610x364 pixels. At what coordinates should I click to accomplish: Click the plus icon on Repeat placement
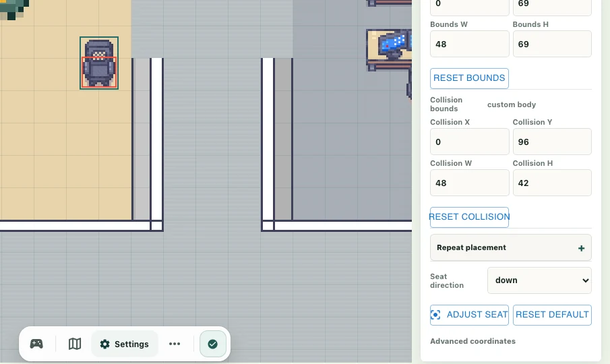click(581, 248)
